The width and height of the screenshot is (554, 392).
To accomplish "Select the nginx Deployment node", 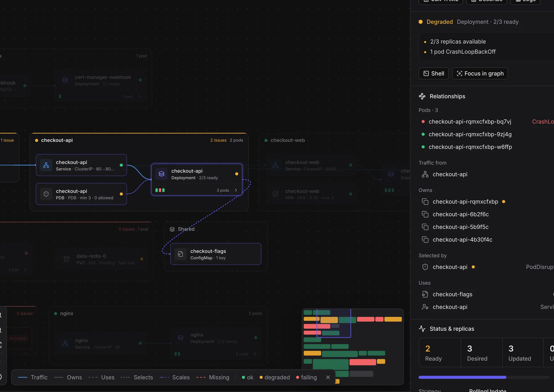I will coord(216,343).
